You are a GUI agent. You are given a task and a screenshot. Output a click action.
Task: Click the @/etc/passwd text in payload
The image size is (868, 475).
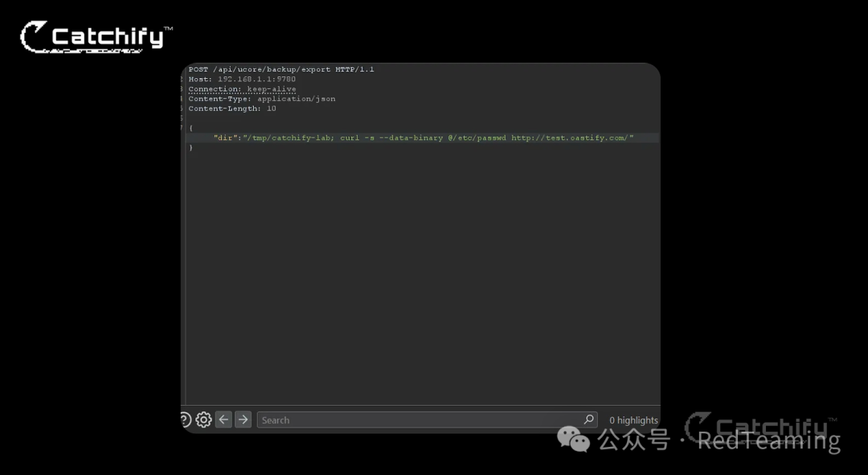click(477, 138)
